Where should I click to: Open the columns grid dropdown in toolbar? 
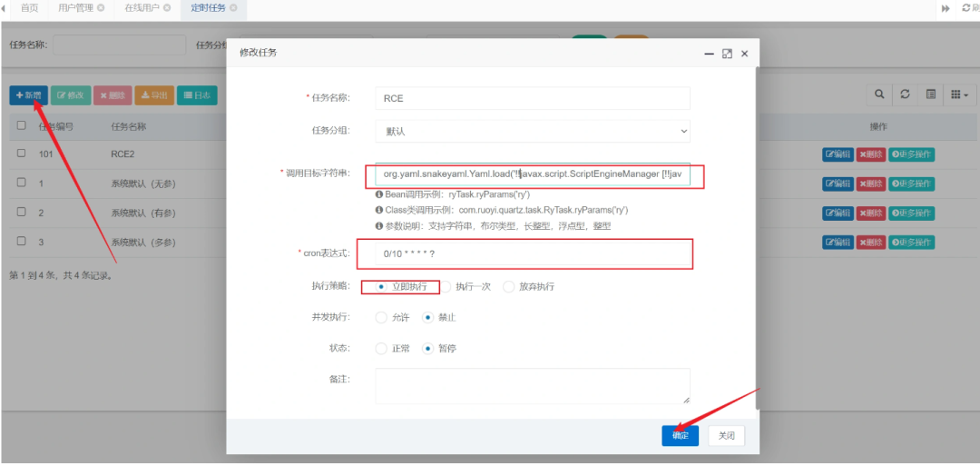point(959,94)
